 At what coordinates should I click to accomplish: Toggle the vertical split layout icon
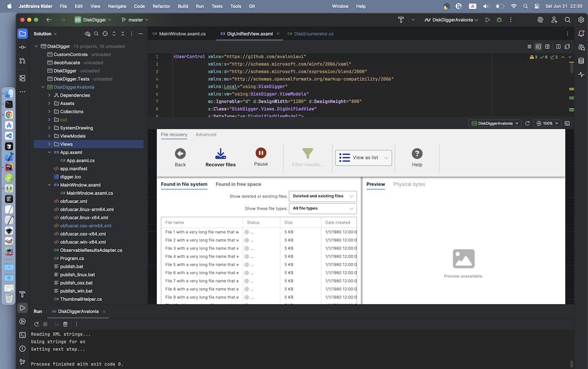point(558,46)
